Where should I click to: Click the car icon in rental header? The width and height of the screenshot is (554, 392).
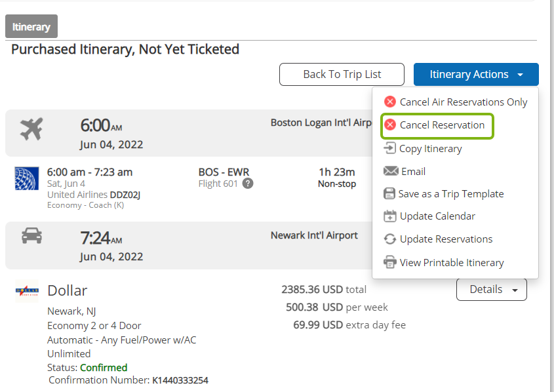pos(32,235)
